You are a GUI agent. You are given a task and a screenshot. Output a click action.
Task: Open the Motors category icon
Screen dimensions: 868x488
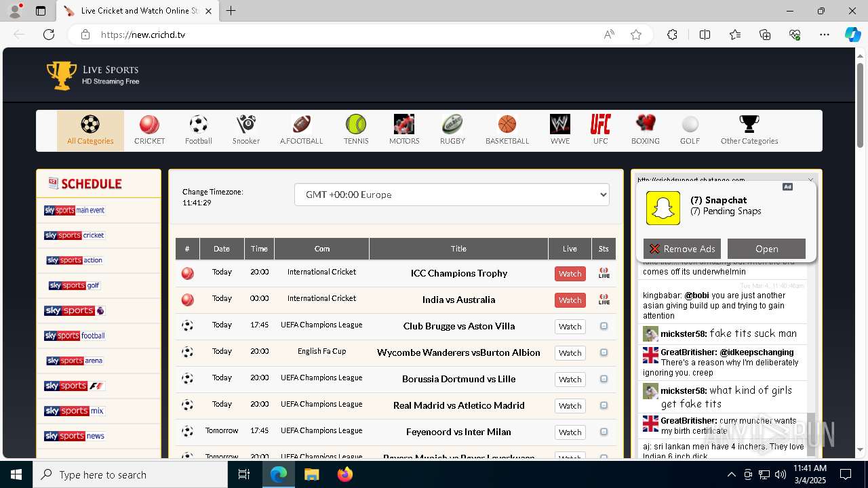tap(404, 124)
